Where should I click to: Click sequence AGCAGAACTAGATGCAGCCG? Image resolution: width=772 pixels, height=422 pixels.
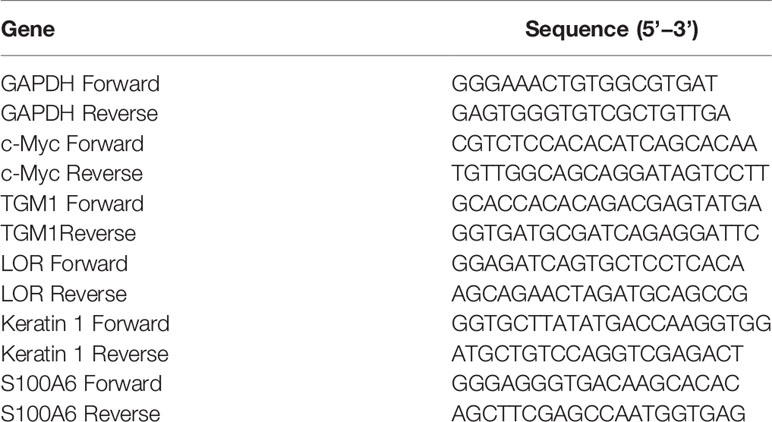600,294
